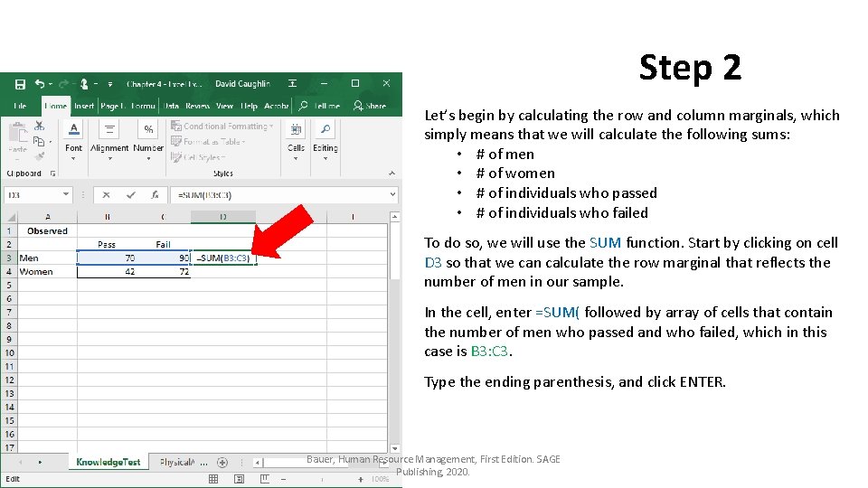Viewport: 868px width, 488px height.
Task: Open the Page Layout ribbon tab
Action: [113, 106]
